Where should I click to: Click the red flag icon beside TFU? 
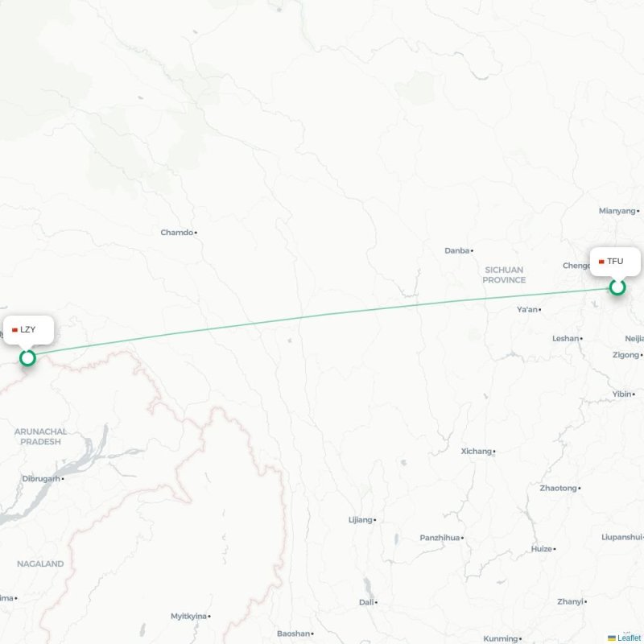click(601, 262)
